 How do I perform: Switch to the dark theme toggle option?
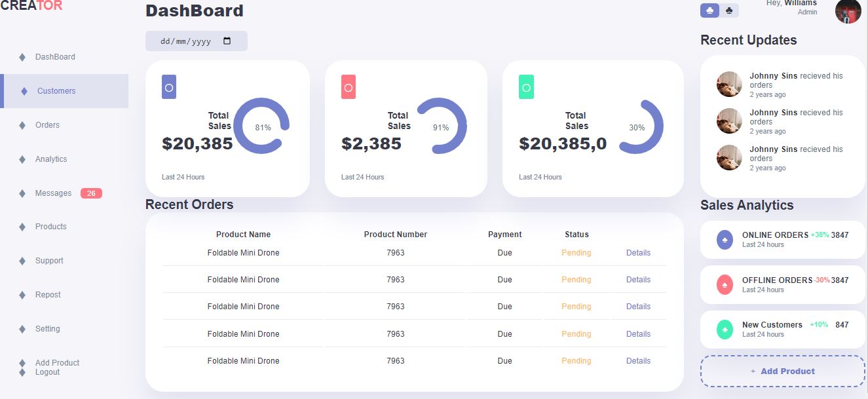pos(729,10)
